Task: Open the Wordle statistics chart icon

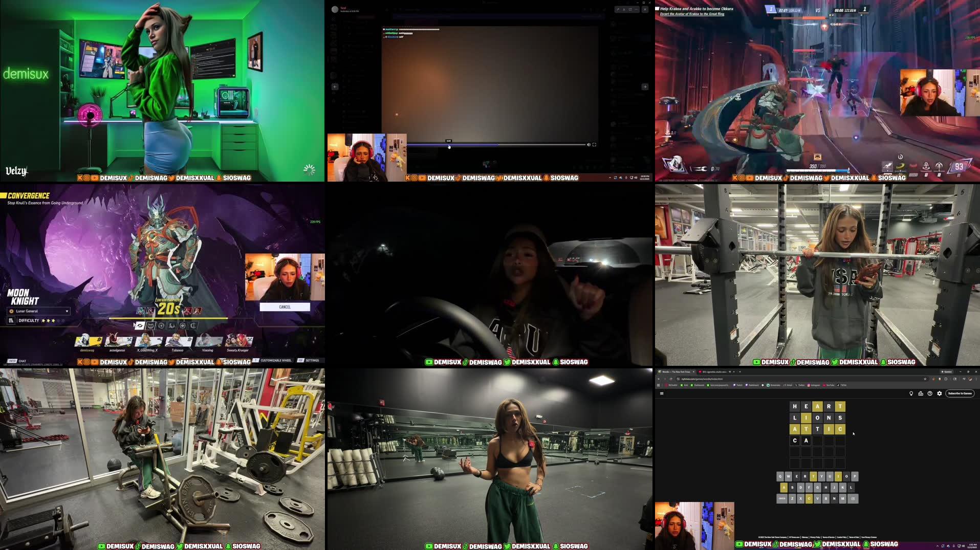Action: point(921,393)
